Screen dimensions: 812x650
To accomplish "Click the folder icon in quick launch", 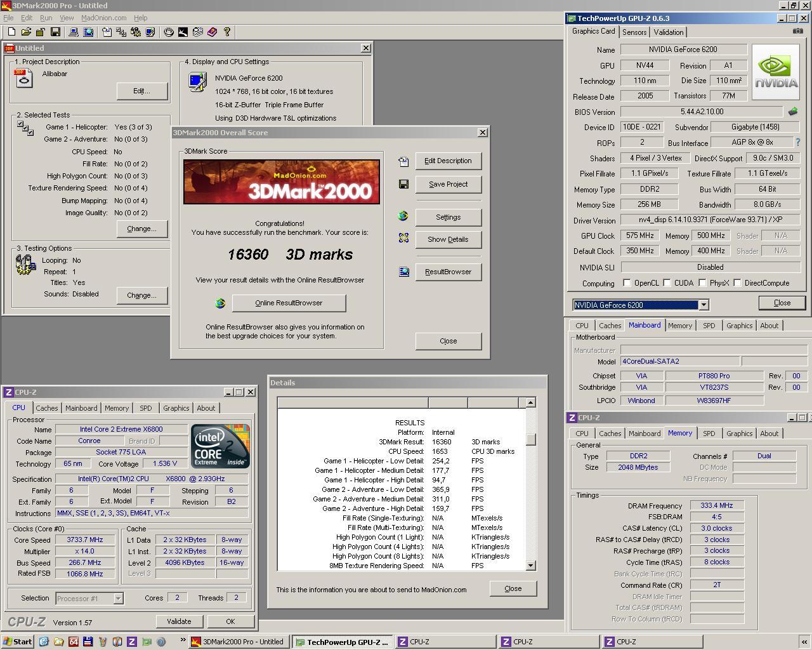I will point(58,642).
